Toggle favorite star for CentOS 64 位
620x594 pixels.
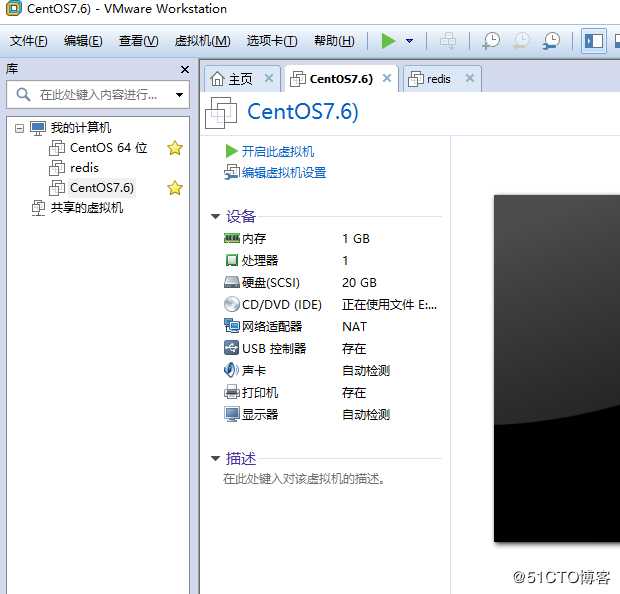(x=174, y=148)
